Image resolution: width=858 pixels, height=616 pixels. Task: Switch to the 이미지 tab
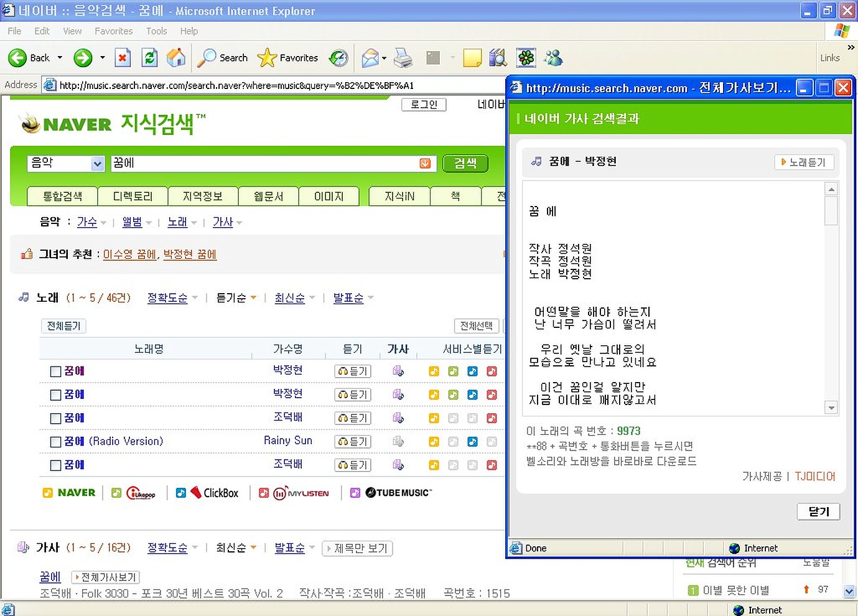coord(329,196)
